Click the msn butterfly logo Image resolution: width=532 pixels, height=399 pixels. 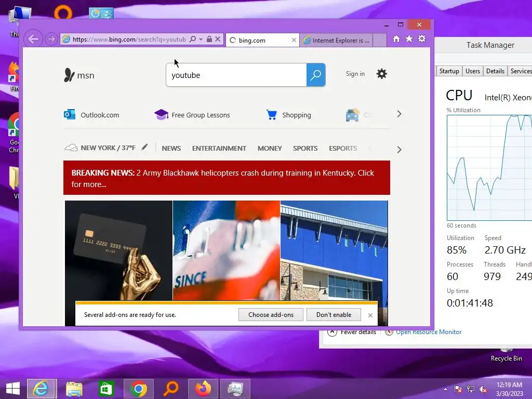coord(79,75)
